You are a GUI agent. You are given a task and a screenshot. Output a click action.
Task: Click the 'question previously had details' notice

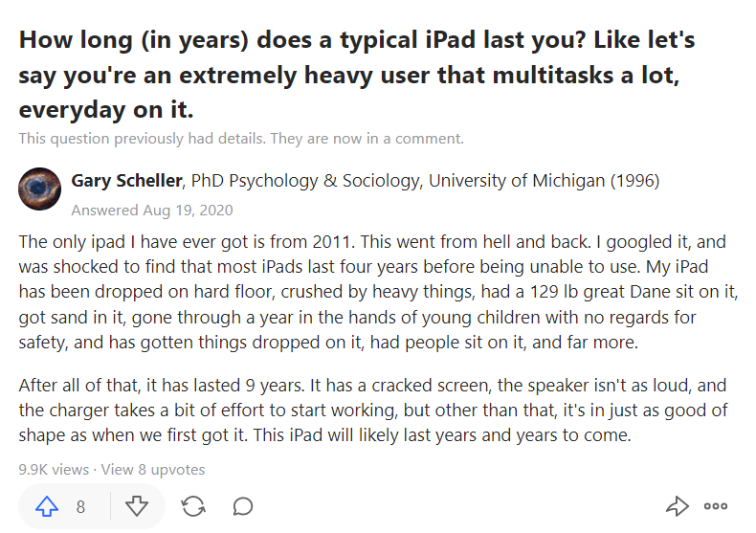coord(241,139)
